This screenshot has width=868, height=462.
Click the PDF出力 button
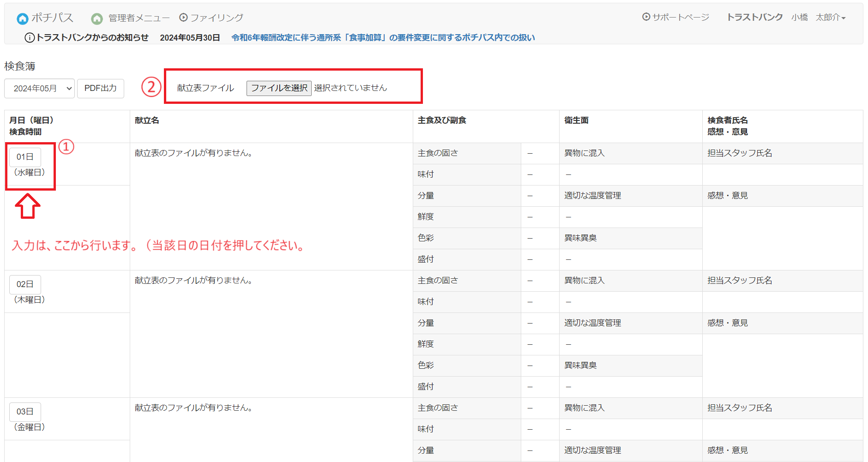click(x=101, y=88)
